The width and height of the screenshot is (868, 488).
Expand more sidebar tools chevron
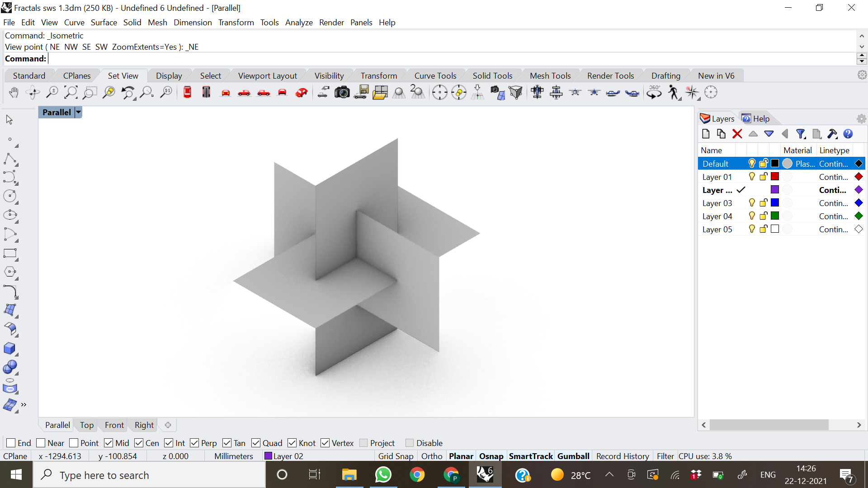(x=24, y=404)
